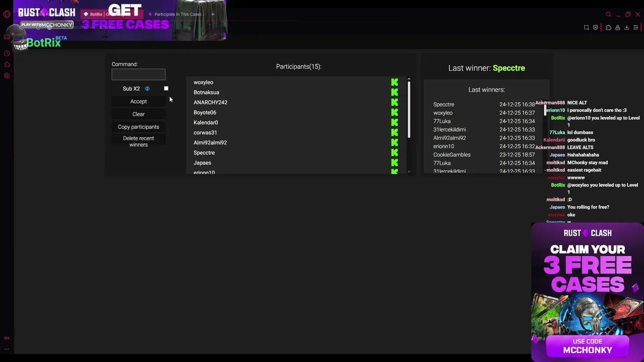The height and width of the screenshot is (362, 644).
Task: Click the participants list scrollbar thumb
Action: point(409,110)
